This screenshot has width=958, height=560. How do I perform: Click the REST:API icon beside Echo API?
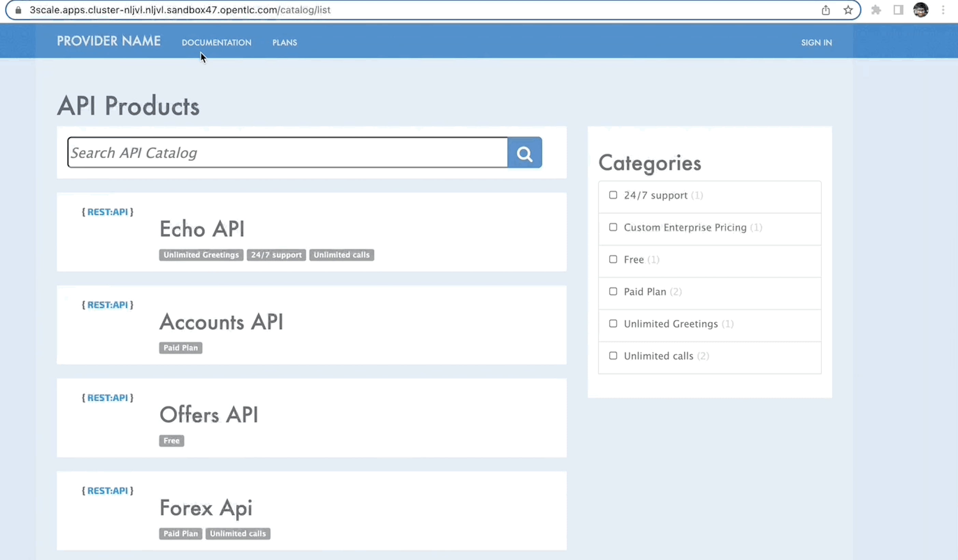(x=107, y=212)
